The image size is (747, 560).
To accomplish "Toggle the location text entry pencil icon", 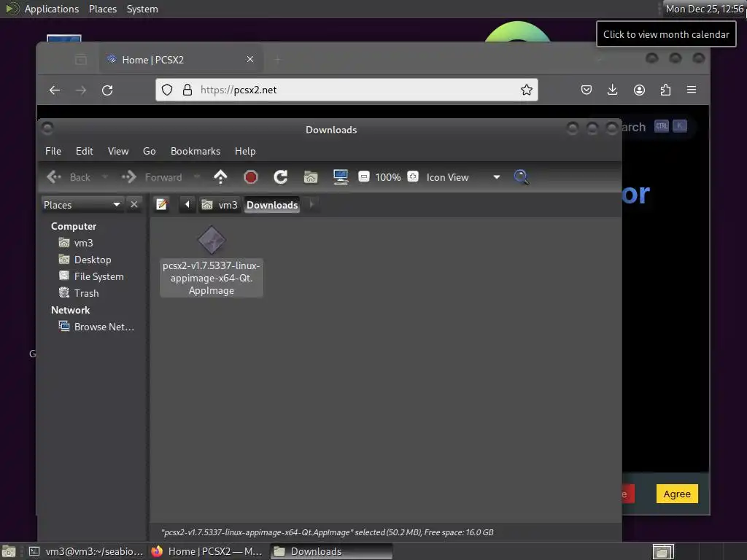I will tap(162, 205).
